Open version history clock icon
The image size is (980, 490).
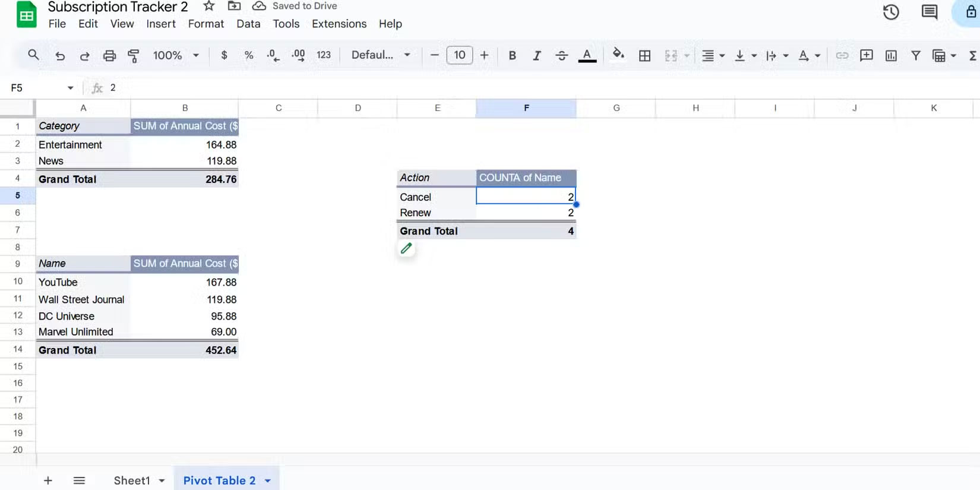click(890, 12)
